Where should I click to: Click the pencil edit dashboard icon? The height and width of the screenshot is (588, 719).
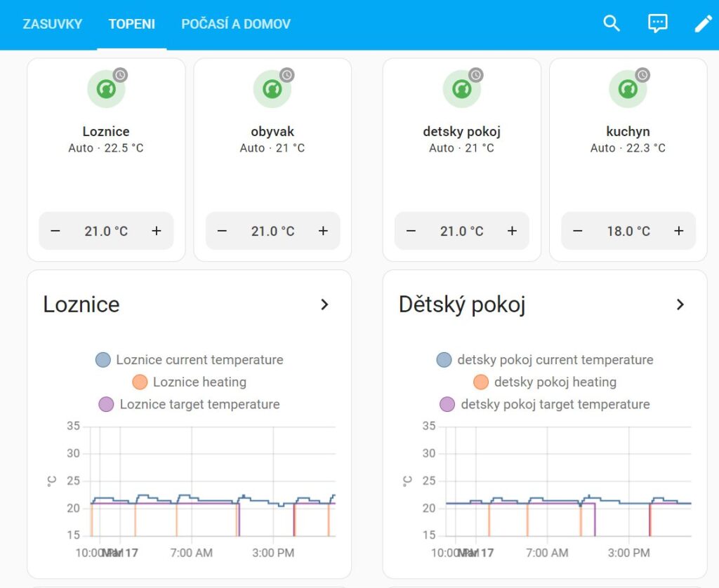(x=704, y=23)
